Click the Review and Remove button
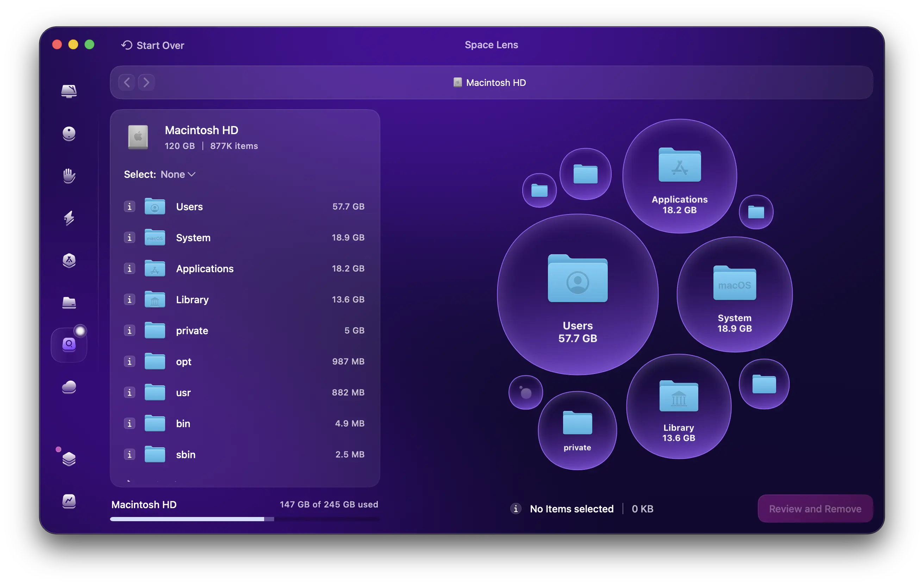924x586 pixels. [816, 509]
